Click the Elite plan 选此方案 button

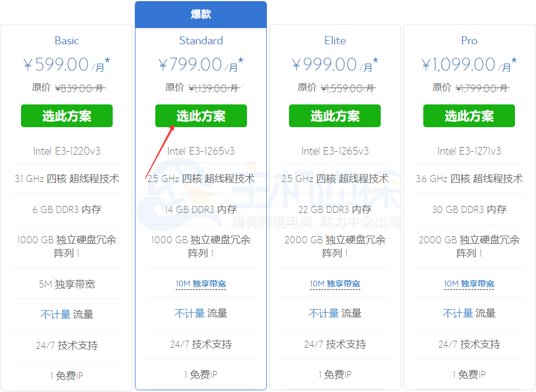[335, 116]
